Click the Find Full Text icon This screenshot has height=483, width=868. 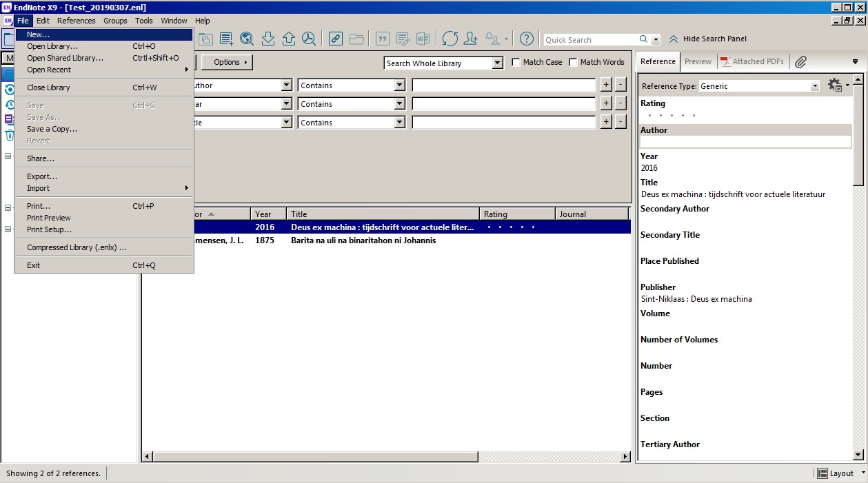point(309,39)
